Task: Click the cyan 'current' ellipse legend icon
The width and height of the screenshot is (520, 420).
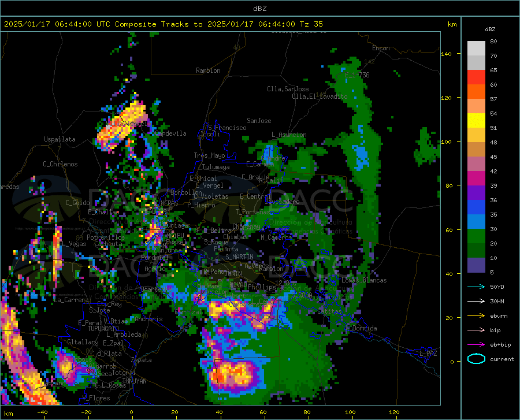Action: tap(476, 359)
